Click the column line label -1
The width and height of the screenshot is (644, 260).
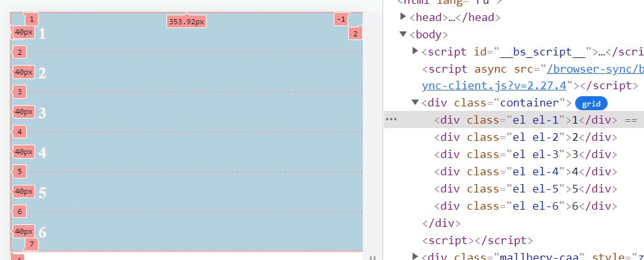point(340,19)
